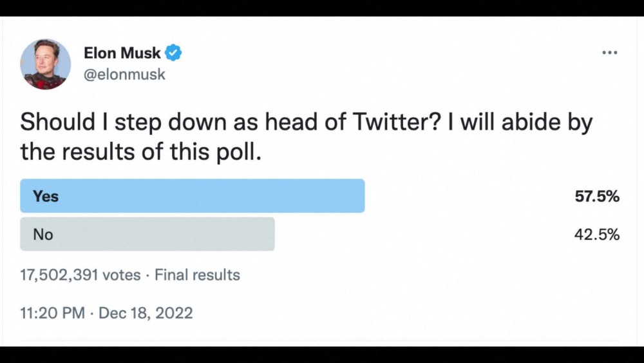Click the Elon Musk display name
Image resolution: width=644 pixels, height=363 pixels.
(122, 53)
